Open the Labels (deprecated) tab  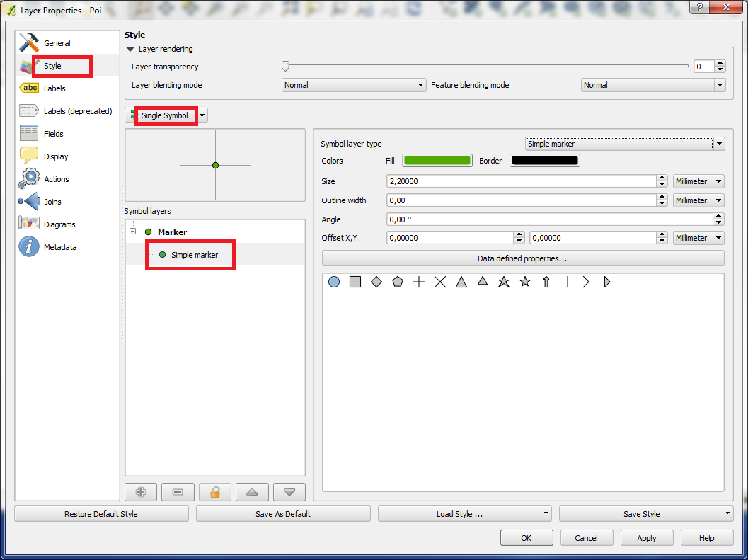[x=67, y=110]
